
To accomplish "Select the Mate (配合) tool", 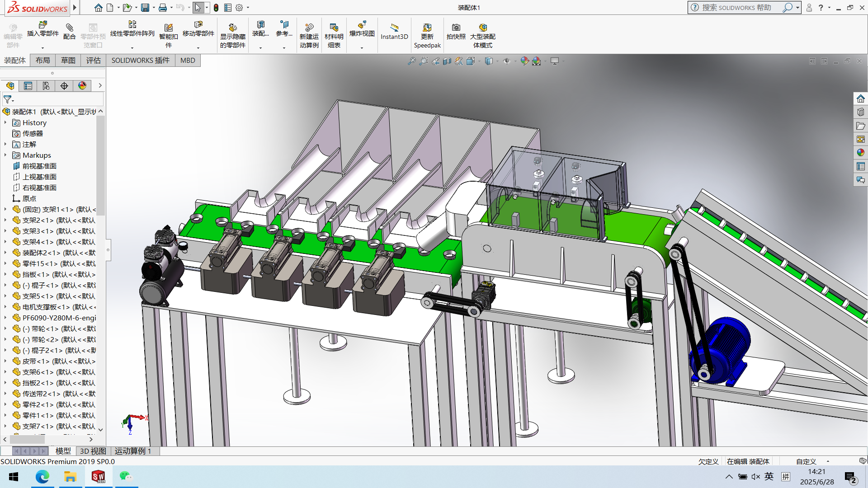I will coord(69,32).
